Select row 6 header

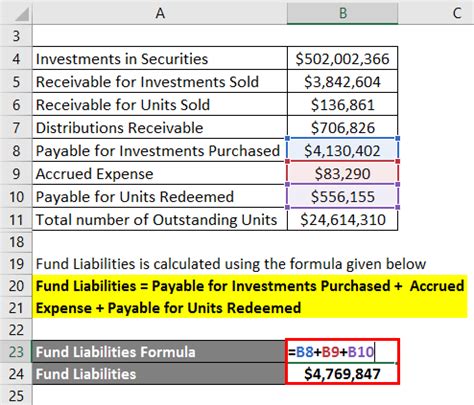(16, 104)
